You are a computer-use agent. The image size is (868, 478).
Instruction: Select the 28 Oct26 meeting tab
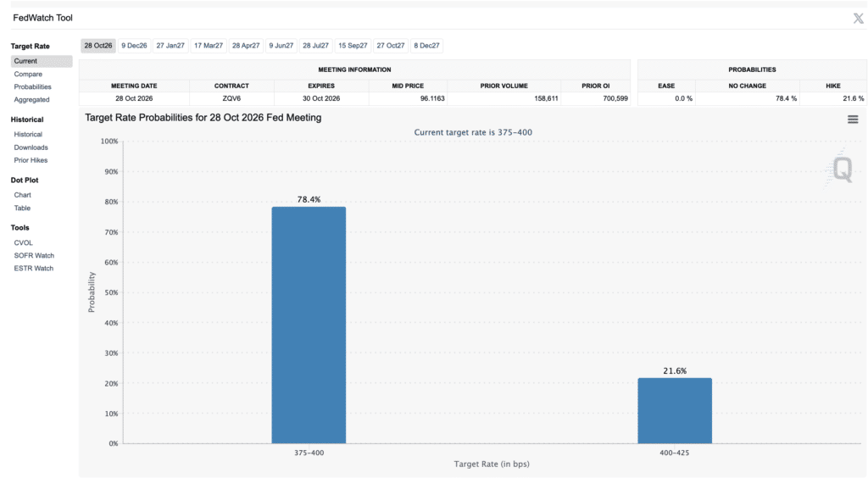click(98, 46)
